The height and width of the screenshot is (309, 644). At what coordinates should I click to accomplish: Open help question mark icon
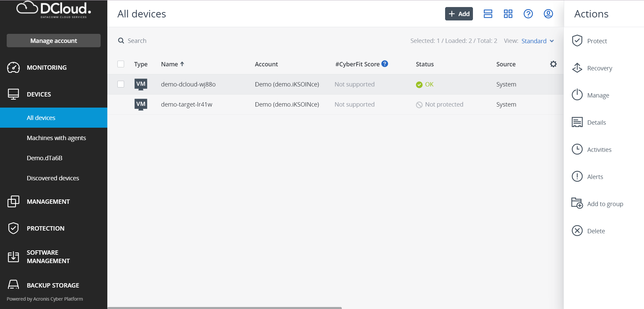[x=528, y=14]
